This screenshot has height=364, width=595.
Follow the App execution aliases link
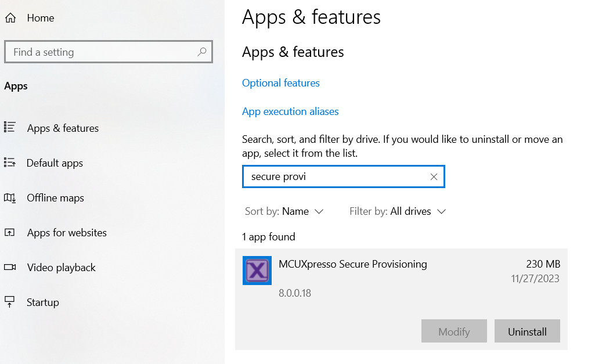click(x=290, y=111)
